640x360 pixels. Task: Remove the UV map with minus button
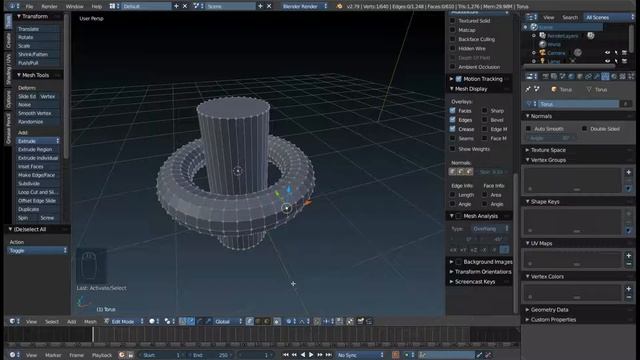(629, 264)
